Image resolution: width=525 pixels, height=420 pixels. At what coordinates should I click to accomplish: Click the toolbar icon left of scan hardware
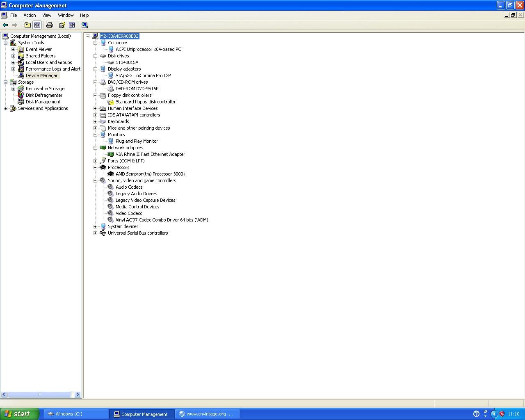[x=72, y=25]
